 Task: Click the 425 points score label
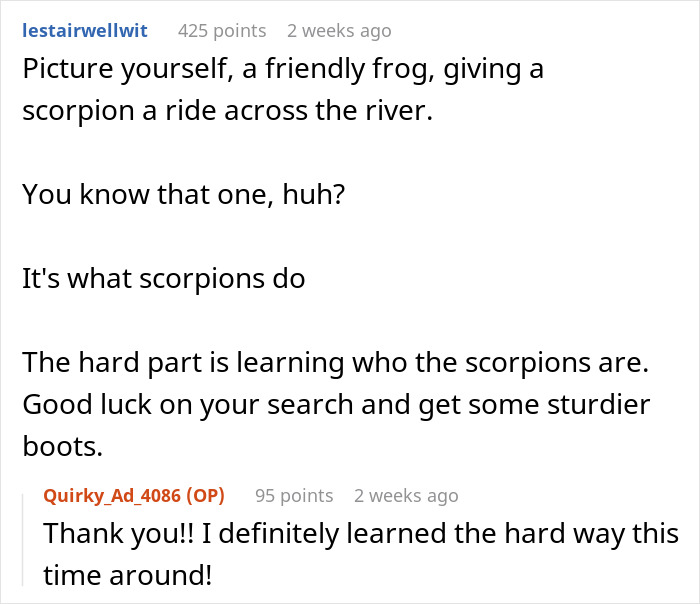click(222, 31)
